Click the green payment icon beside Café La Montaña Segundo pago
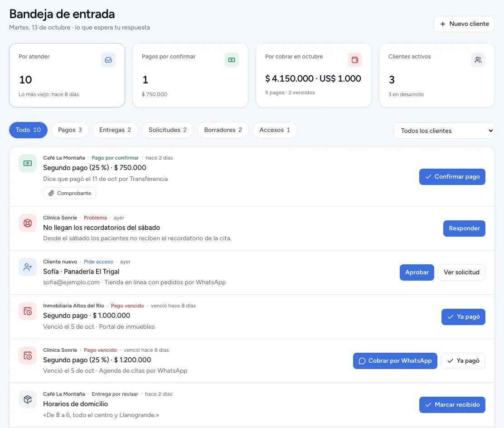 [28, 163]
